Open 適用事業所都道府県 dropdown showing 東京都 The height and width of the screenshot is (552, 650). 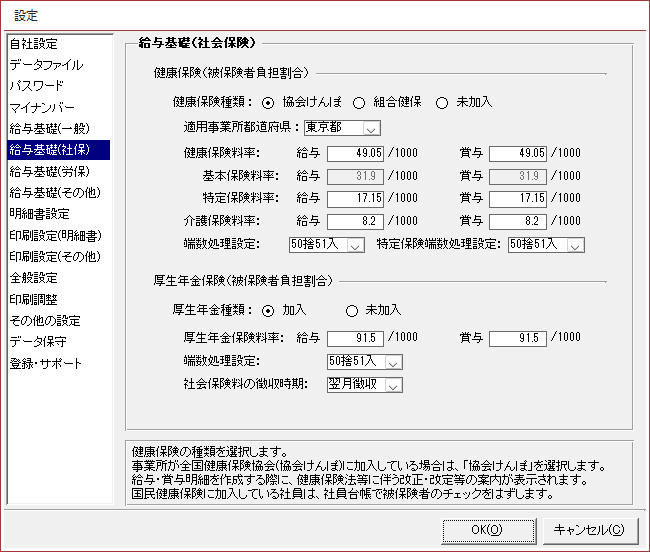(x=342, y=128)
